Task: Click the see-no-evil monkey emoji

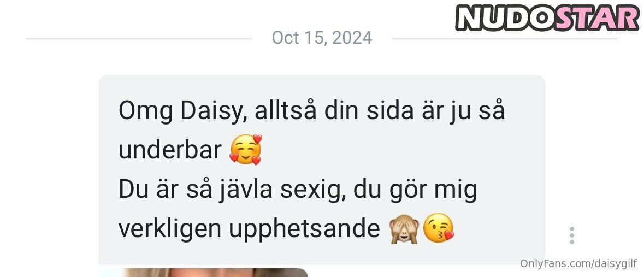Action: point(404,229)
